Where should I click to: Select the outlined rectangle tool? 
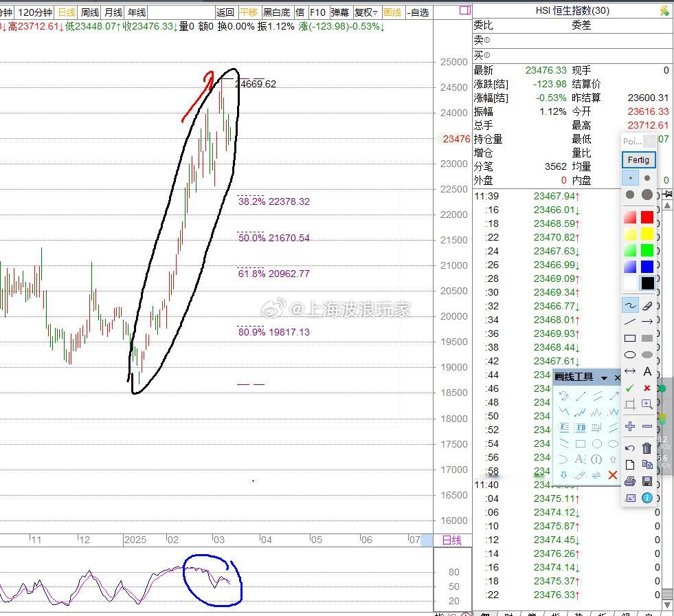[x=630, y=338]
